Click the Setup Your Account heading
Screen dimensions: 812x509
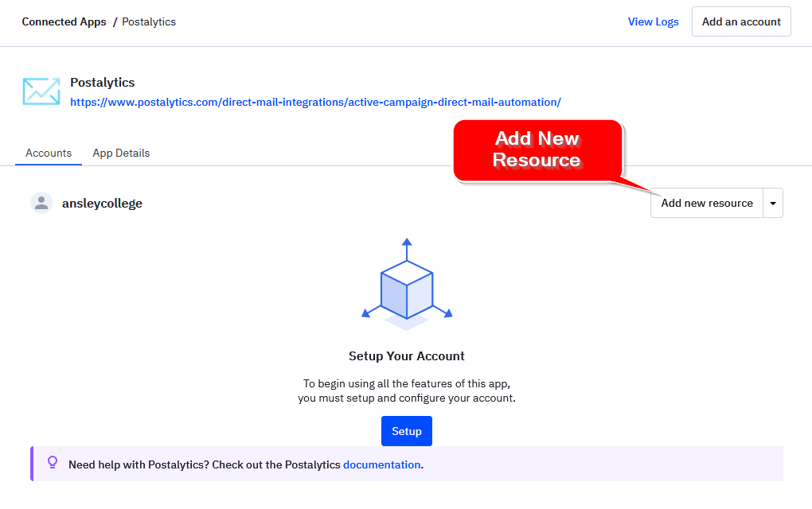tap(407, 356)
